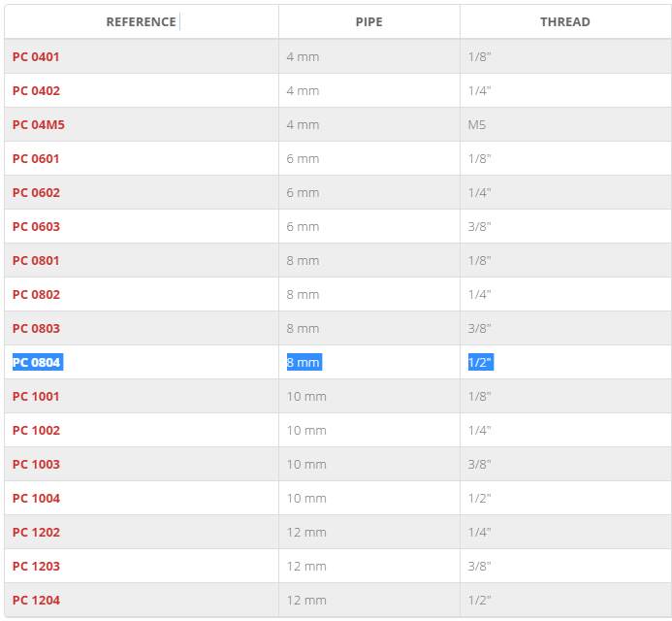The width and height of the screenshot is (672, 621).
Task: Select the THREAD column header
Action: click(x=565, y=22)
